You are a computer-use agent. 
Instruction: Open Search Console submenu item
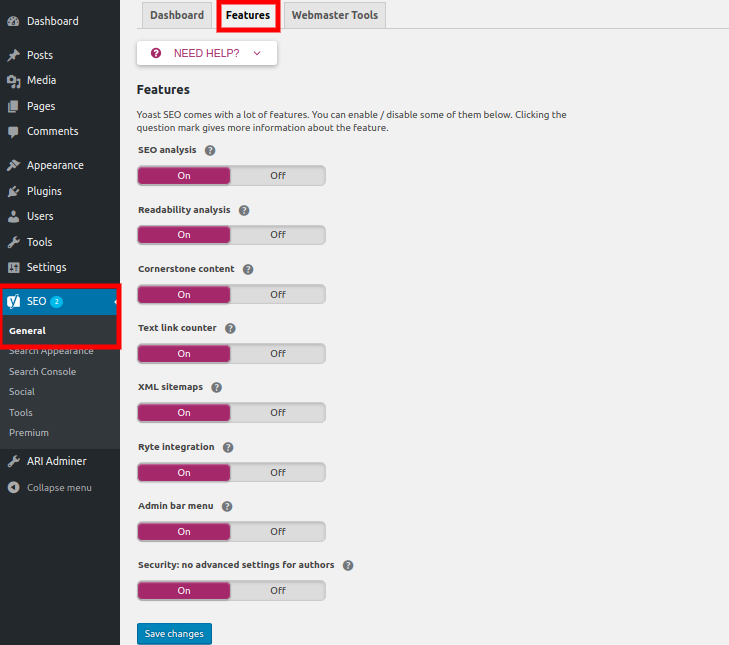(42, 372)
